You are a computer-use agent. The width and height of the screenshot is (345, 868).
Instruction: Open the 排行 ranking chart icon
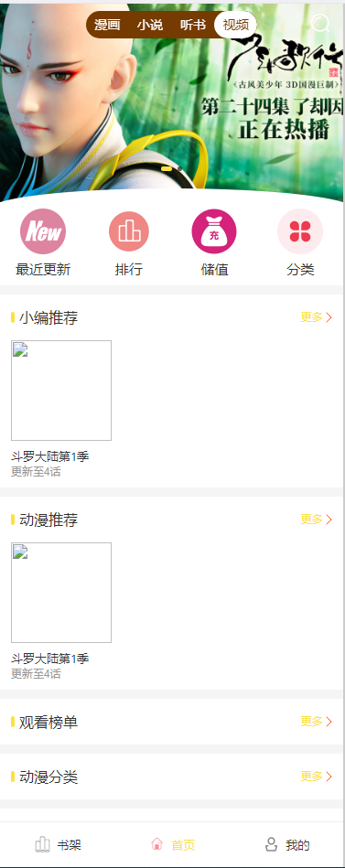(129, 231)
